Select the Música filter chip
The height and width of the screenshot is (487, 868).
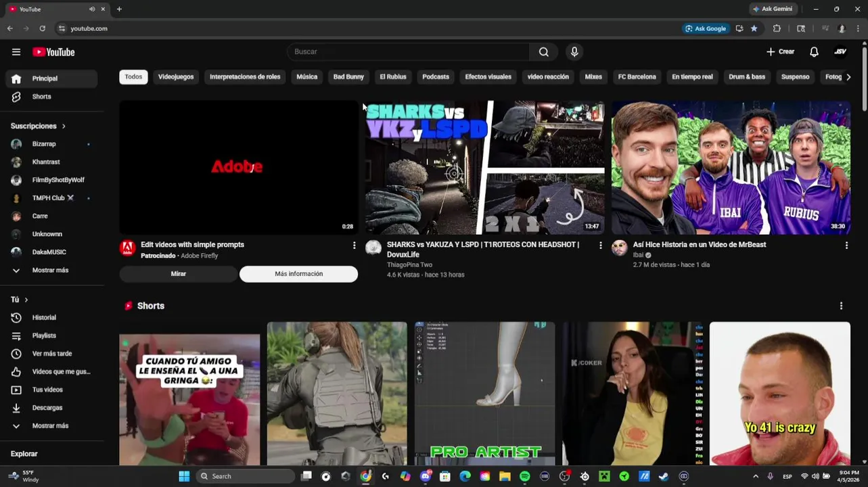pos(306,77)
